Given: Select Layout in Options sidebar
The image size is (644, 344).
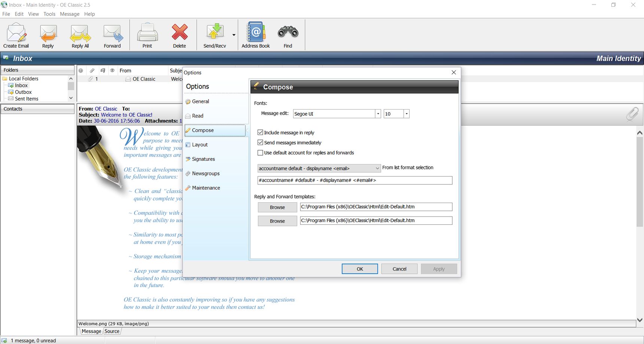Looking at the screenshot, I should [x=215, y=145].
